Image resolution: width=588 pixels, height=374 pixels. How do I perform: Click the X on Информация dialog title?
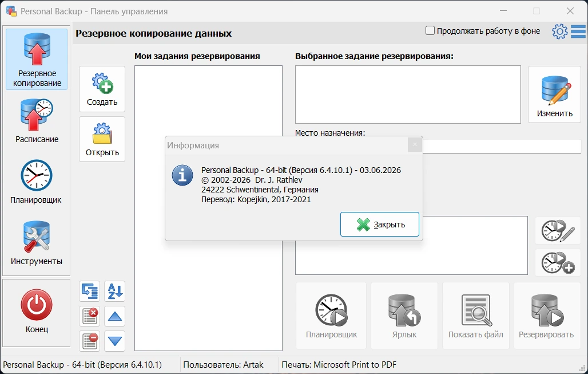(415, 144)
